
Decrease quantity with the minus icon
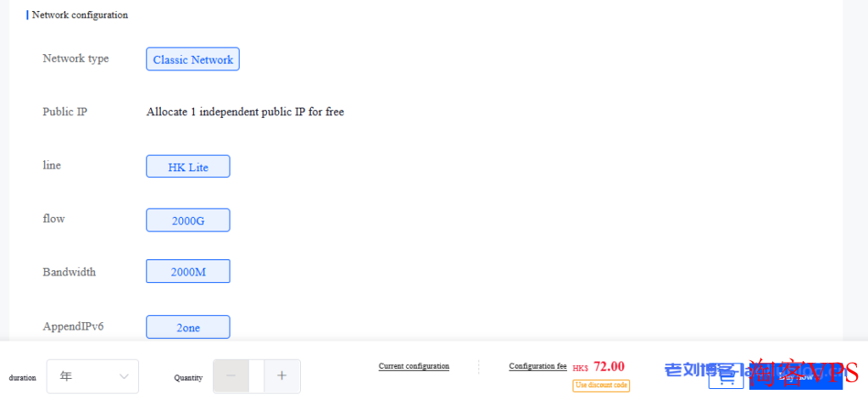click(231, 376)
